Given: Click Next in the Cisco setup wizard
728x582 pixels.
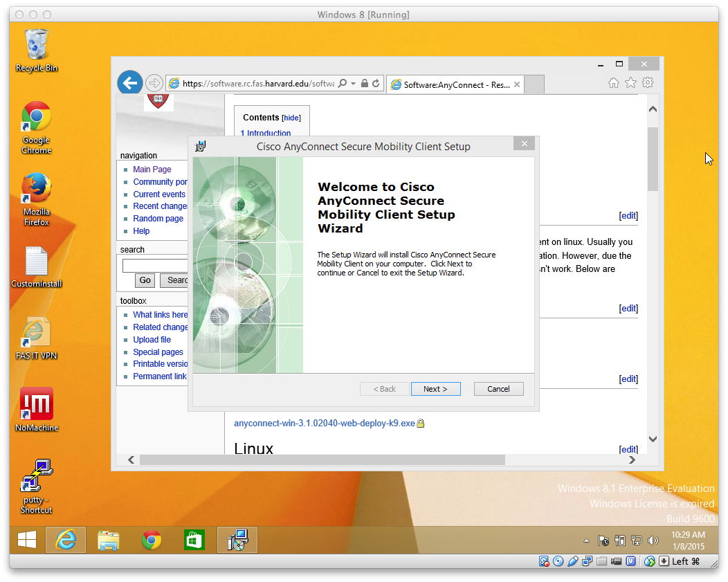Looking at the screenshot, I should (x=435, y=389).
